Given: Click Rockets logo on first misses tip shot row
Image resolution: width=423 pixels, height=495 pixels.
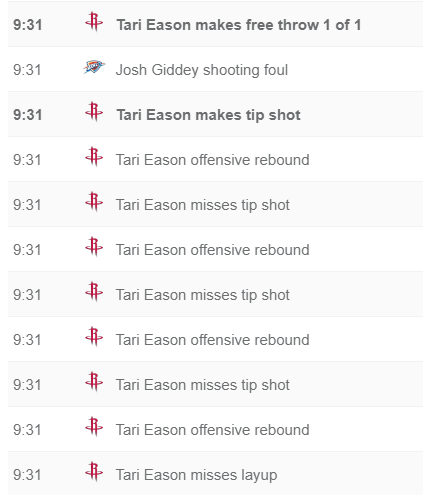Looking at the screenshot, I should (x=94, y=202).
